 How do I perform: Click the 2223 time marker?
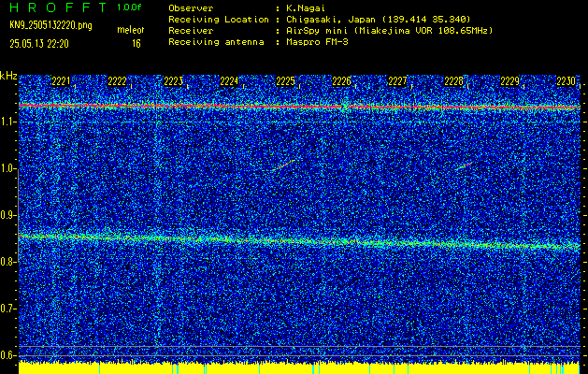point(173,81)
